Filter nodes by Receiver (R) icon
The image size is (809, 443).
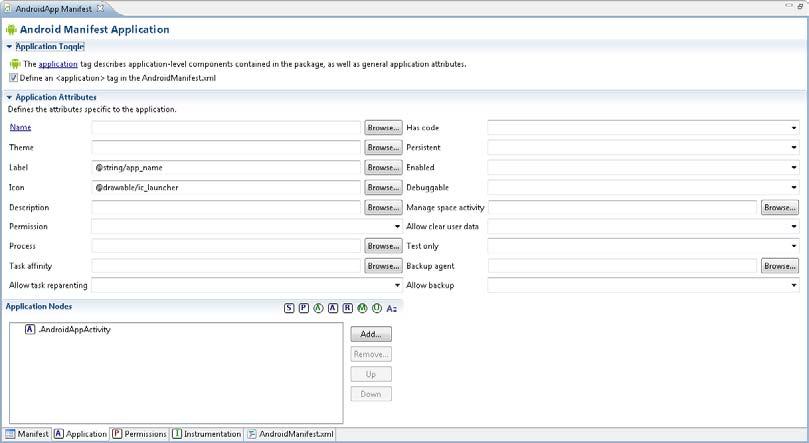tap(348, 308)
